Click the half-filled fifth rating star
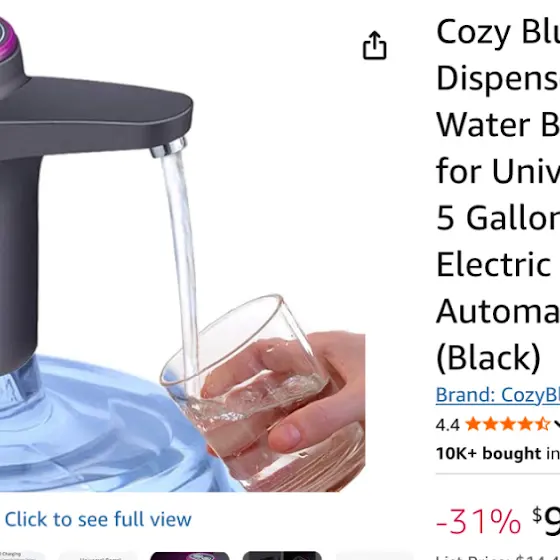 (x=542, y=424)
